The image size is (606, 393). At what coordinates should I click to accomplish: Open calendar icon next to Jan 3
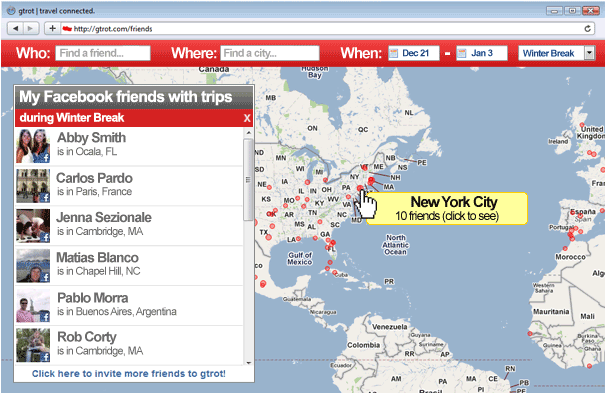461,53
